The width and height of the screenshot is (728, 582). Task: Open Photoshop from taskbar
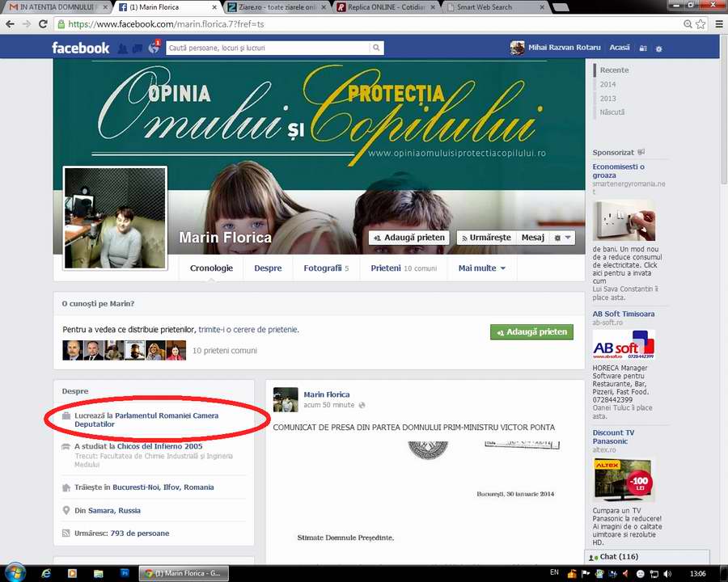click(125, 573)
